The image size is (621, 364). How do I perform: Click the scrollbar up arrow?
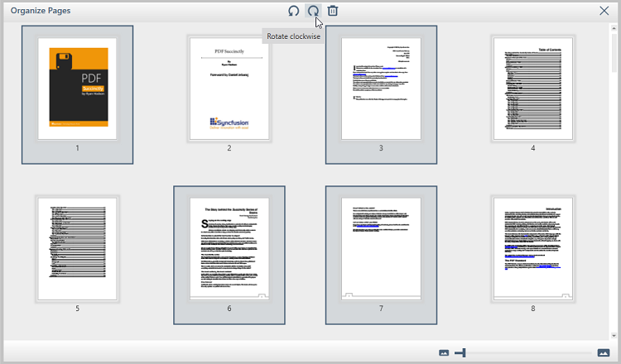point(614,30)
